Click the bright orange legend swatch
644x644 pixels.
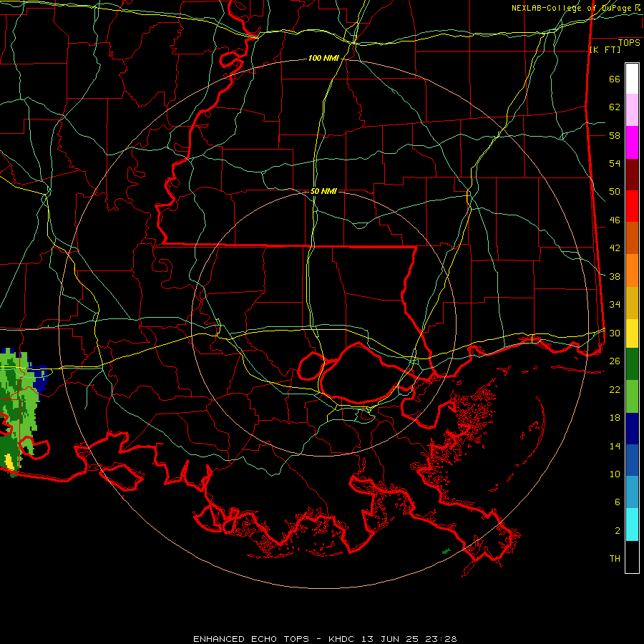pyautogui.click(x=632, y=270)
